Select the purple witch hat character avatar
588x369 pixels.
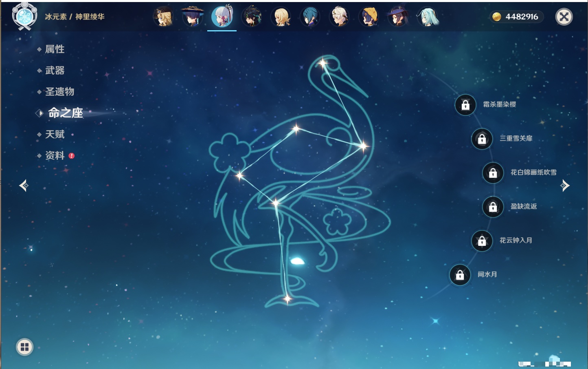click(398, 17)
